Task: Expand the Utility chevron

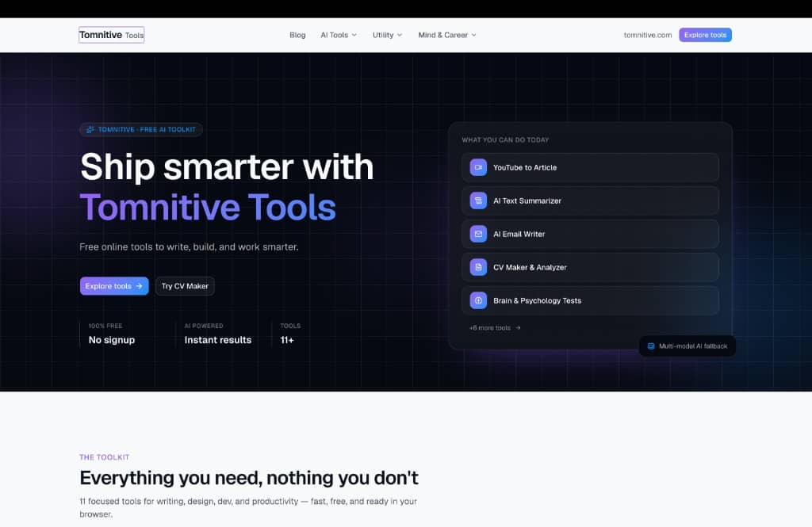Action: tap(400, 35)
